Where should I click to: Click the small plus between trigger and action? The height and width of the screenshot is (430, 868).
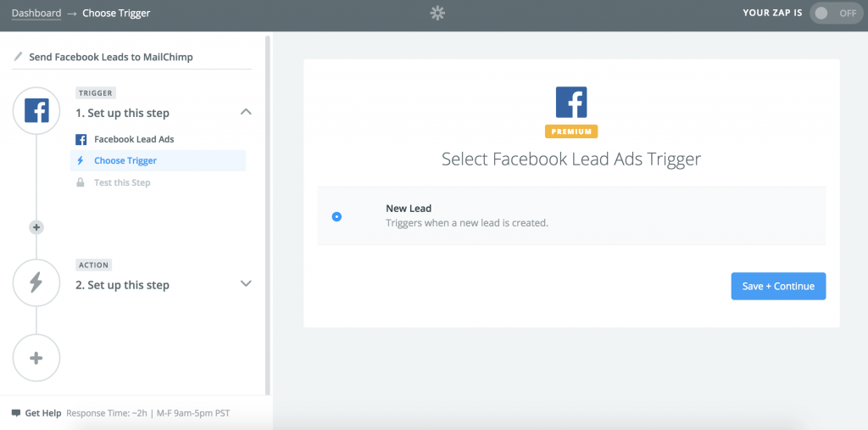click(x=36, y=227)
